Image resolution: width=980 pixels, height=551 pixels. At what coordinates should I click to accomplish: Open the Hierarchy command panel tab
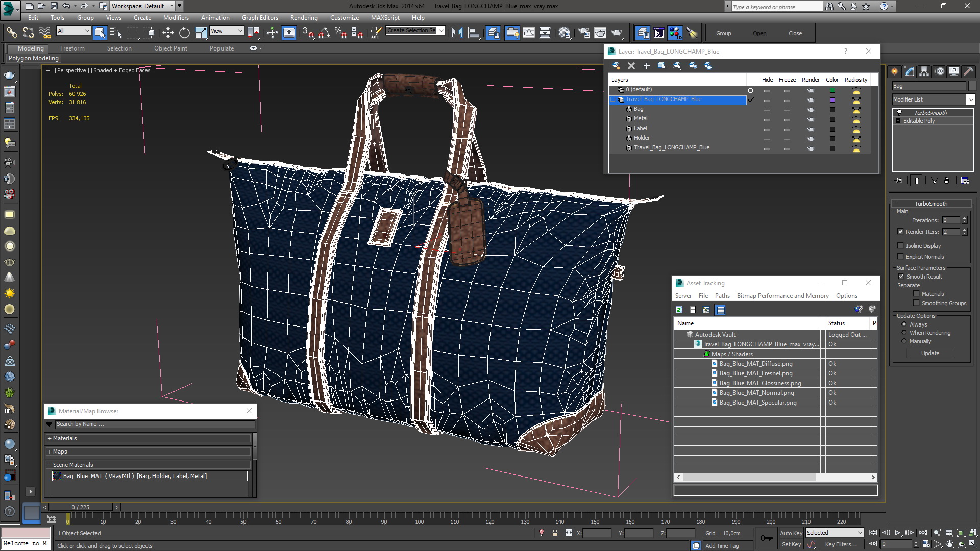(924, 71)
